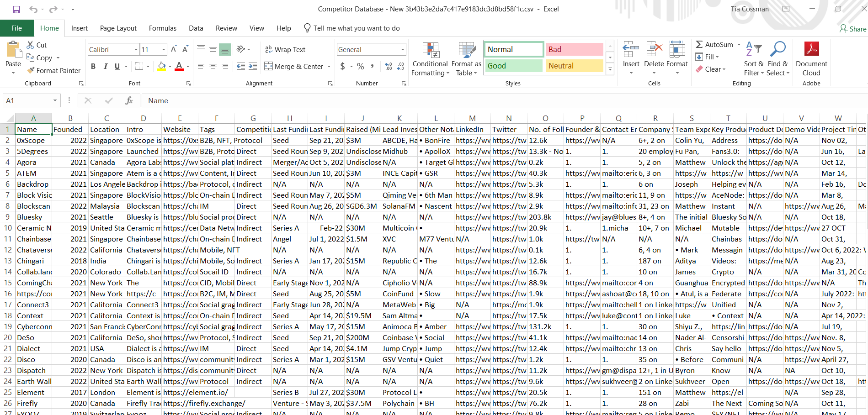Click the Format as Table icon

tap(467, 50)
